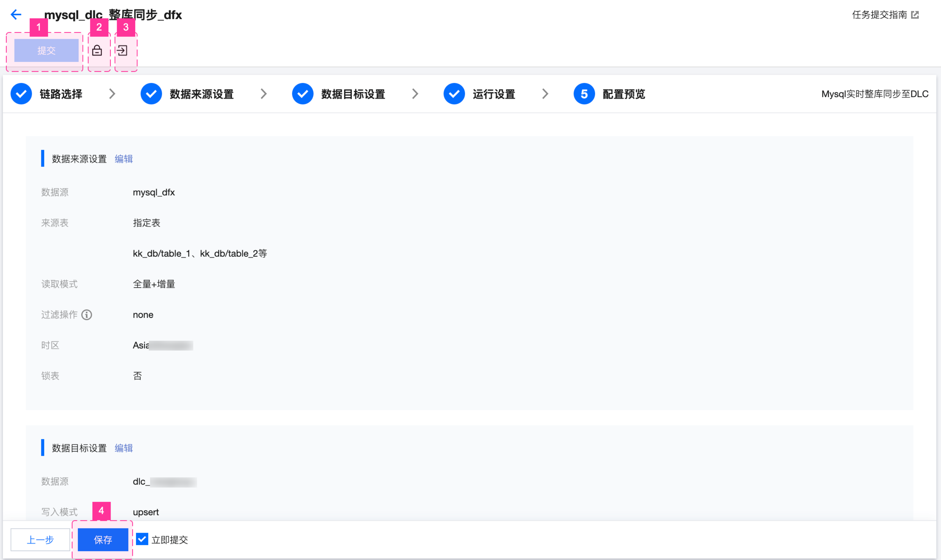Click chevron after 数据来源设置 step

[264, 94]
